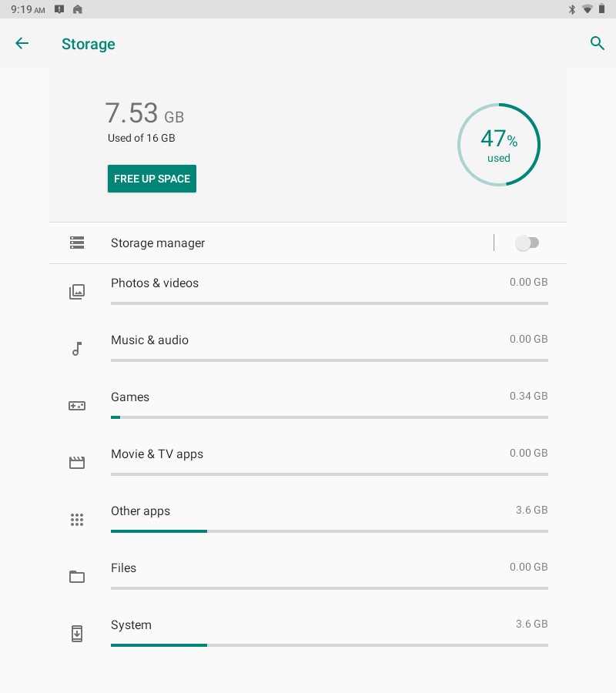Click the Files folder icon
The image size is (616, 693).
coord(77,576)
